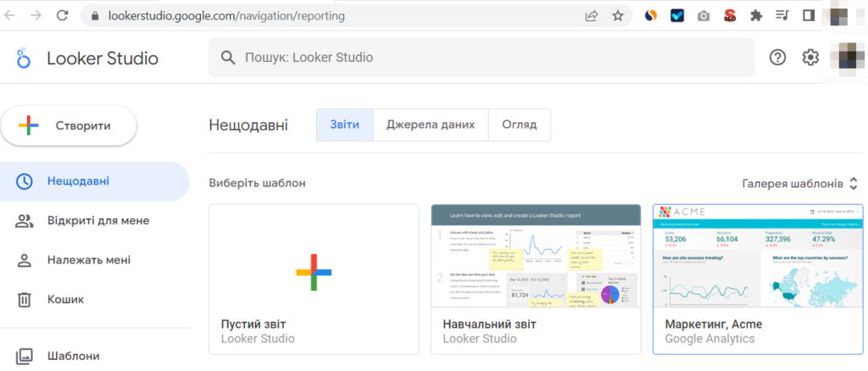Expand Галерея шаблонів template gallery
This screenshot has height=371, width=868.
click(x=801, y=183)
